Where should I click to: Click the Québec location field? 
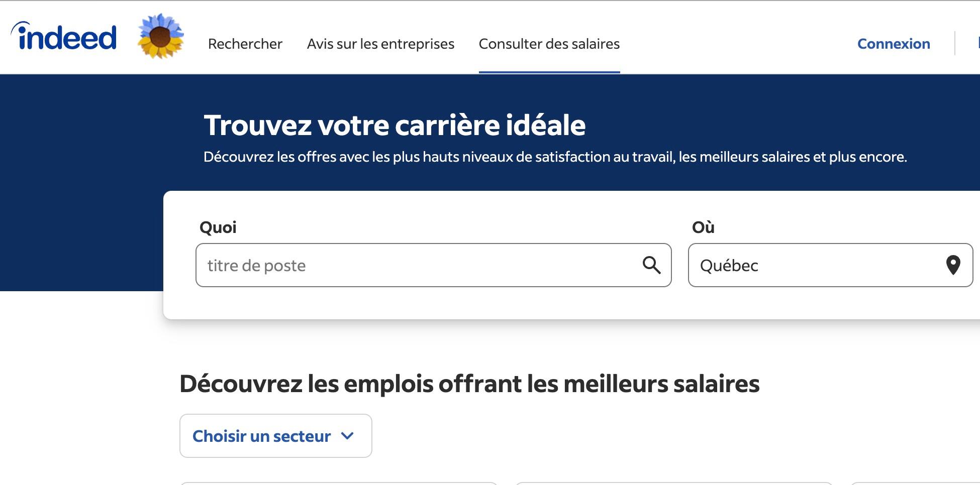[804, 266]
